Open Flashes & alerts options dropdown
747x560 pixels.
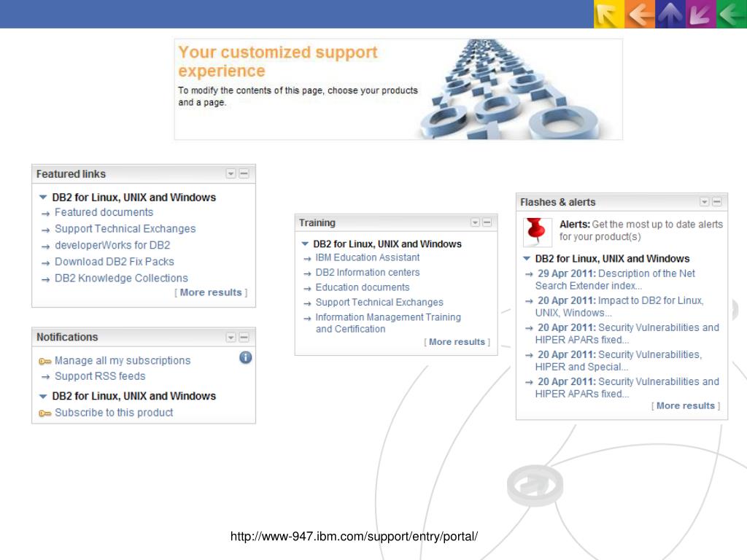click(x=704, y=202)
